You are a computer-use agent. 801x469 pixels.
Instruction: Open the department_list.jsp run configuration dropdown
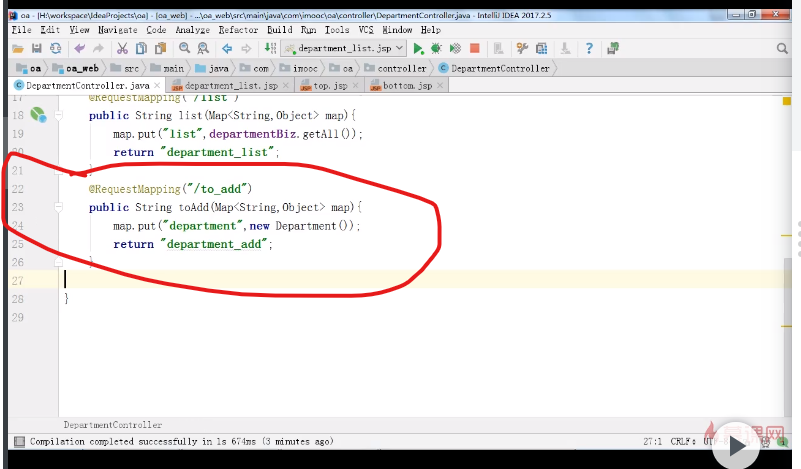pyautogui.click(x=345, y=49)
